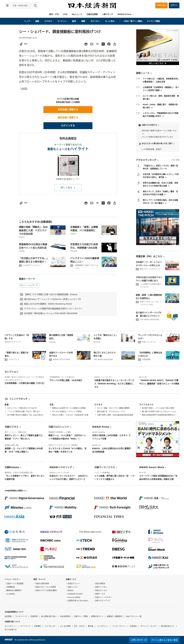The image size is (184, 644).
Task: Open the LUXURY CARD METAL advertisement
Action: coord(157,47)
